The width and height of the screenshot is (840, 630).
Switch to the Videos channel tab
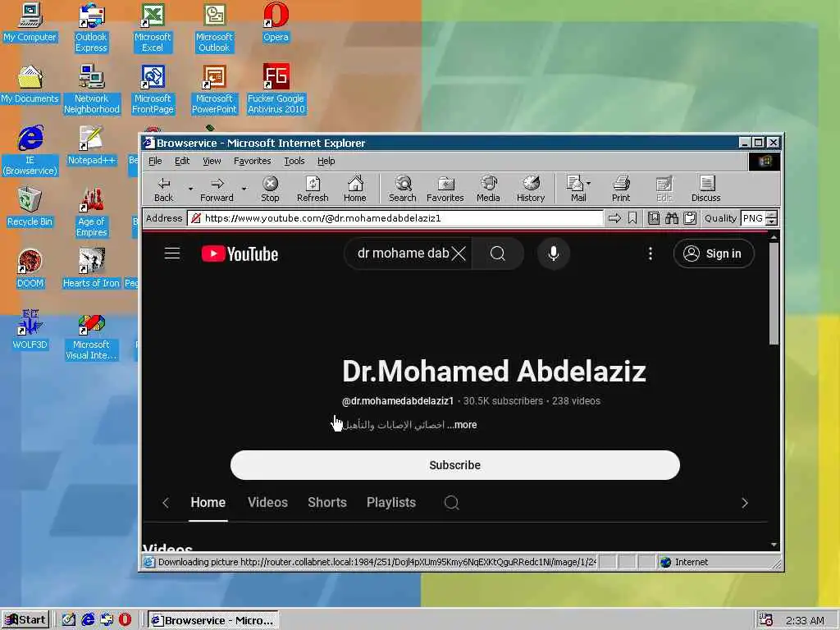[267, 503]
